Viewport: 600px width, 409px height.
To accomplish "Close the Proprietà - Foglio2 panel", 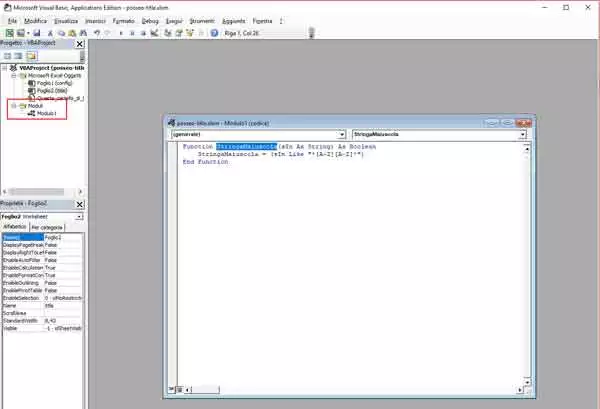I will 79,204.
